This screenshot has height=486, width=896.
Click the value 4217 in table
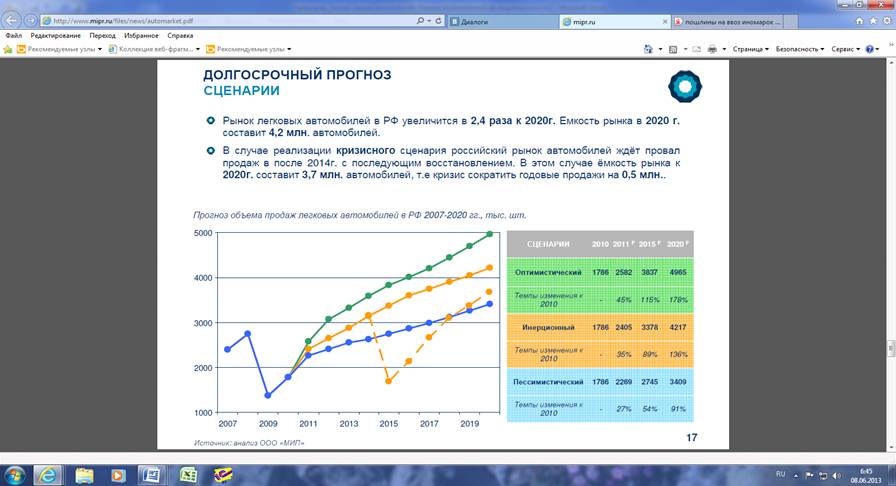pos(678,327)
